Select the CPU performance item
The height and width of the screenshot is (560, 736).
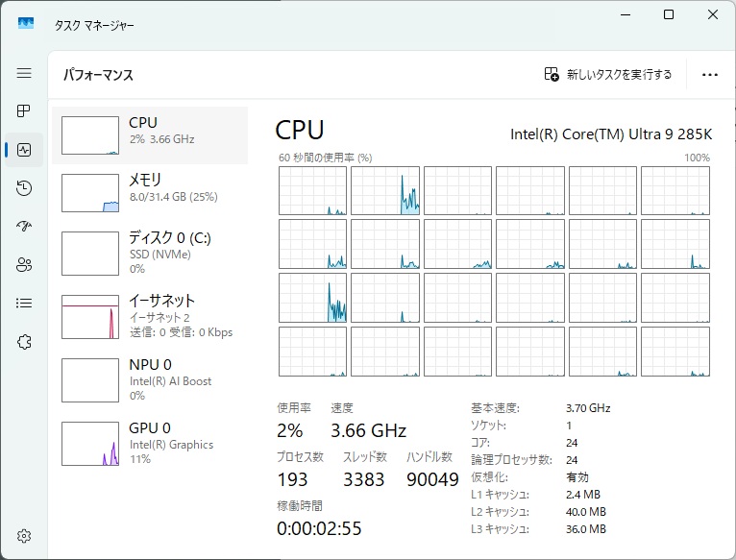click(x=149, y=134)
